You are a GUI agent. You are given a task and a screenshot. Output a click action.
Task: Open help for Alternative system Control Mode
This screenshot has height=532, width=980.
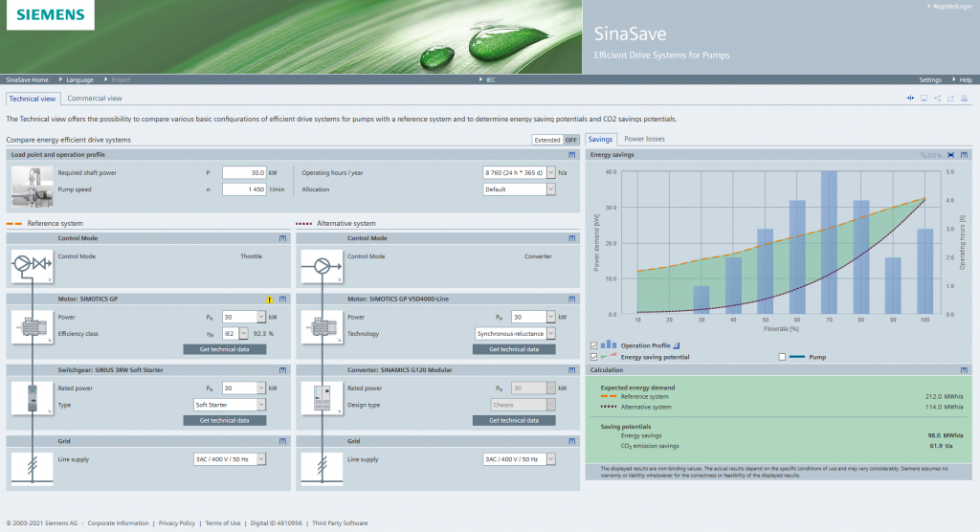tap(571, 238)
